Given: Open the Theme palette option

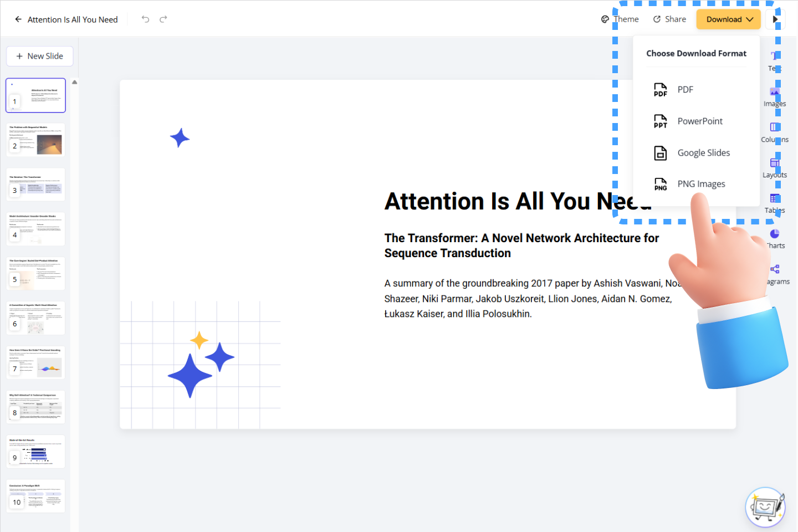Looking at the screenshot, I should [620, 19].
